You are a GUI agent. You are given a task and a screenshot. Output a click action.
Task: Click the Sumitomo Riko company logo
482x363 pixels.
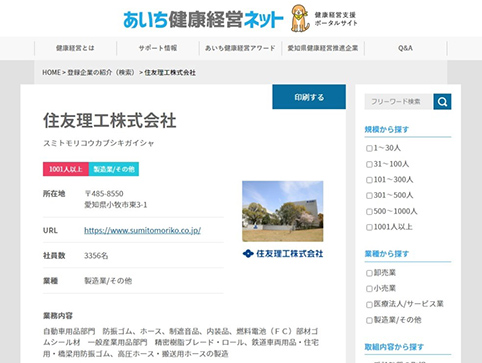click(283, 254)
